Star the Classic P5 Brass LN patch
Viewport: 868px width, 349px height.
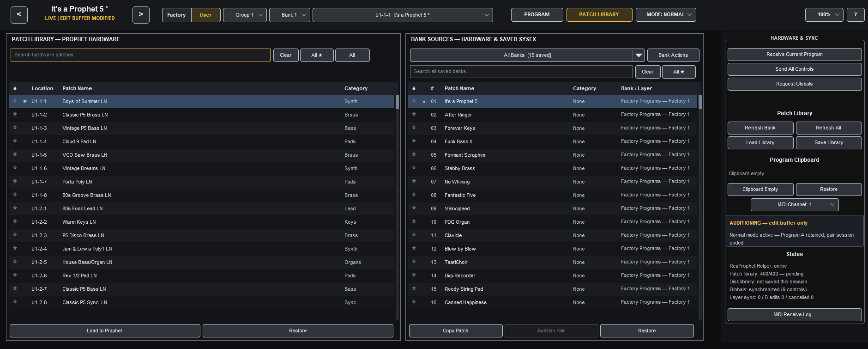point(15,115)
